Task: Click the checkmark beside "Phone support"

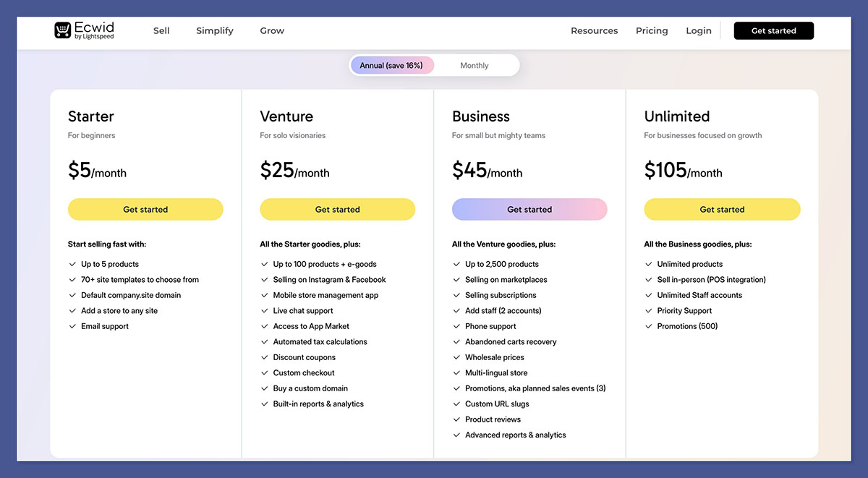Action: coord(456,326)
